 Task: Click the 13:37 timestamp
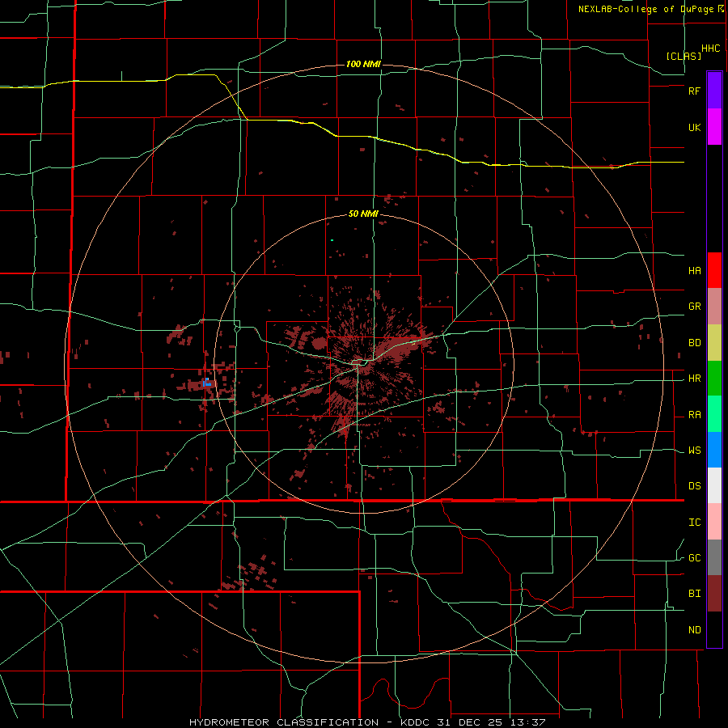[x=530, y=722]
